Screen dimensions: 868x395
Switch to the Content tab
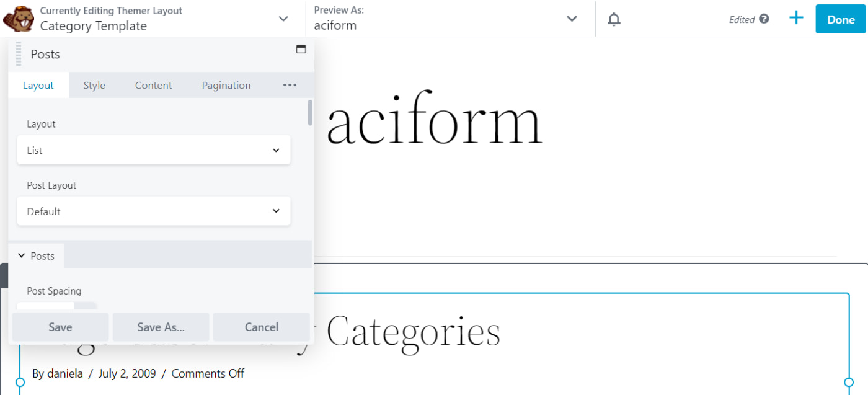154,86
